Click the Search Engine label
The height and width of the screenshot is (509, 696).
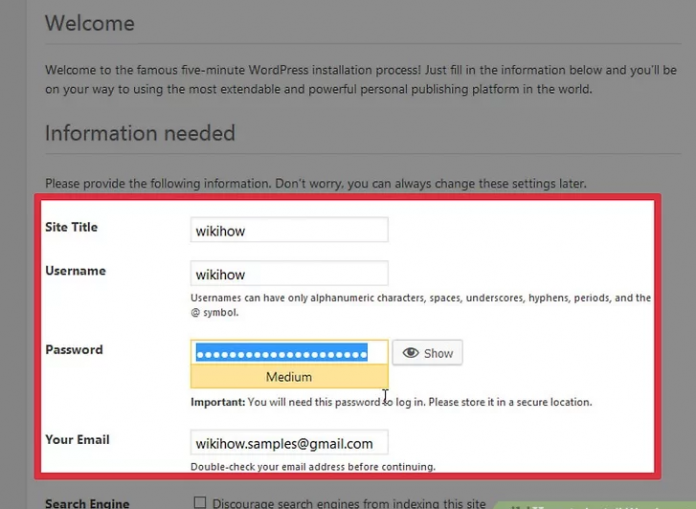(x=87, y=503)
